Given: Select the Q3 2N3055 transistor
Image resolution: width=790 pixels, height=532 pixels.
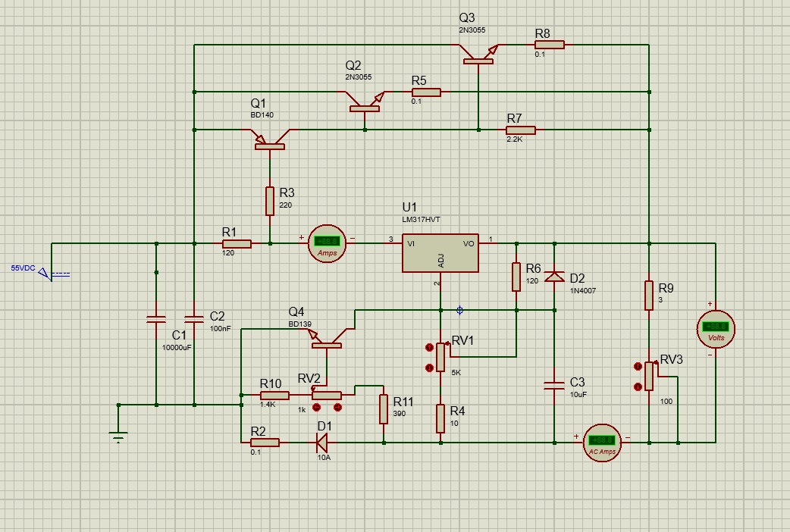Looking at the screenshot, I should (x=478, y=54).
